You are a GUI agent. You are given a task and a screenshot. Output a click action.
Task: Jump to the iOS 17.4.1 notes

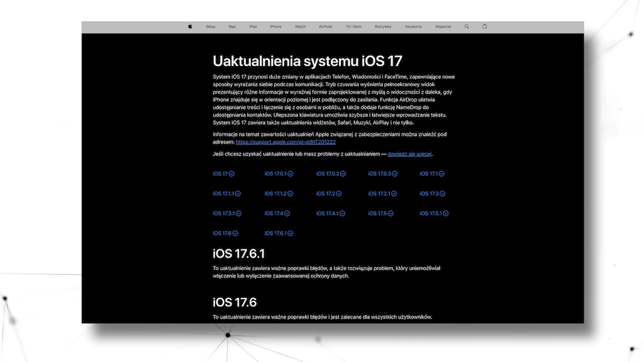pos(331,213)
